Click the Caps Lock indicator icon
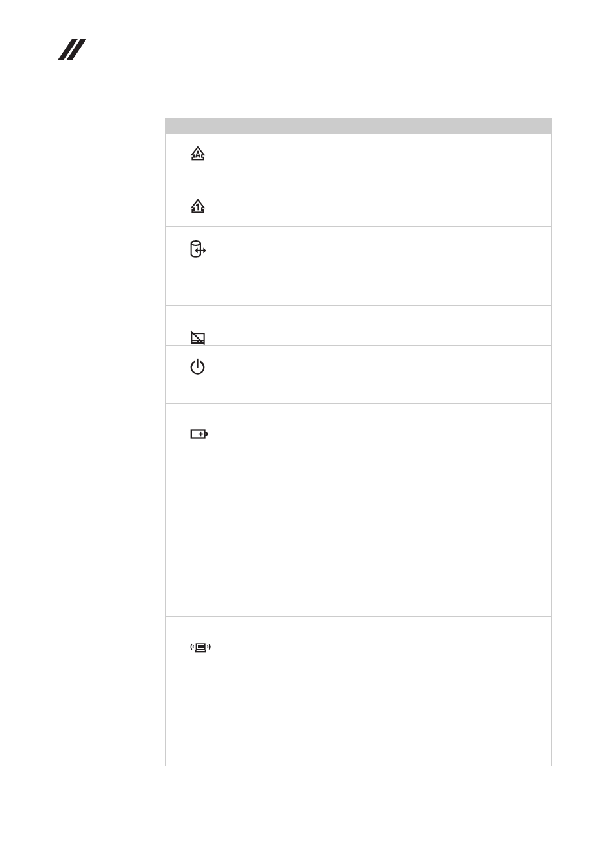The width and height of the screenshot is (613, 868). coord(198,154)
